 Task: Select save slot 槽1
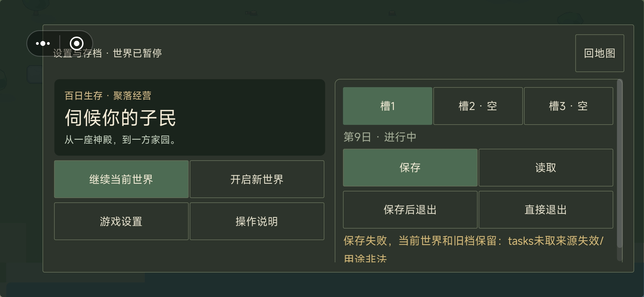[387, 106]
